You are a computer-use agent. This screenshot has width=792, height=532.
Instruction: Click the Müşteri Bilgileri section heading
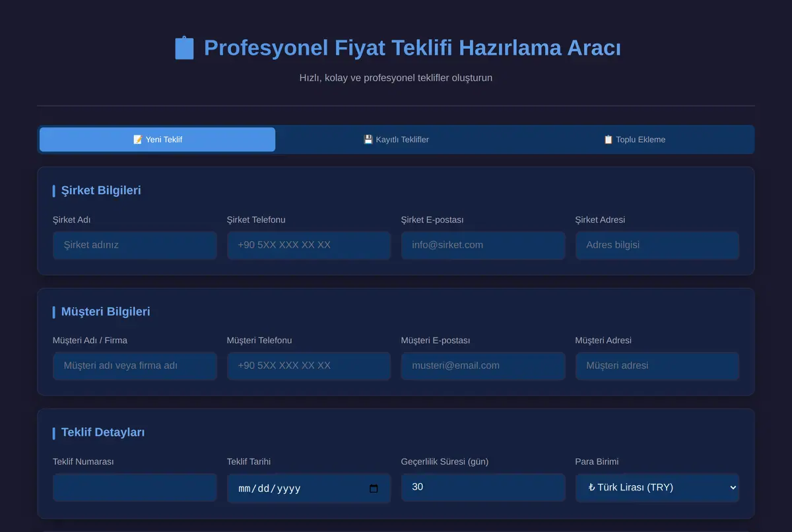pyautogui.click(x=106, y=312)
